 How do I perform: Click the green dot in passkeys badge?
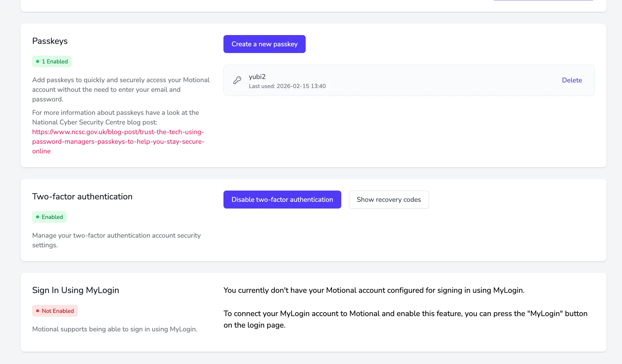(x=37, y=61)
